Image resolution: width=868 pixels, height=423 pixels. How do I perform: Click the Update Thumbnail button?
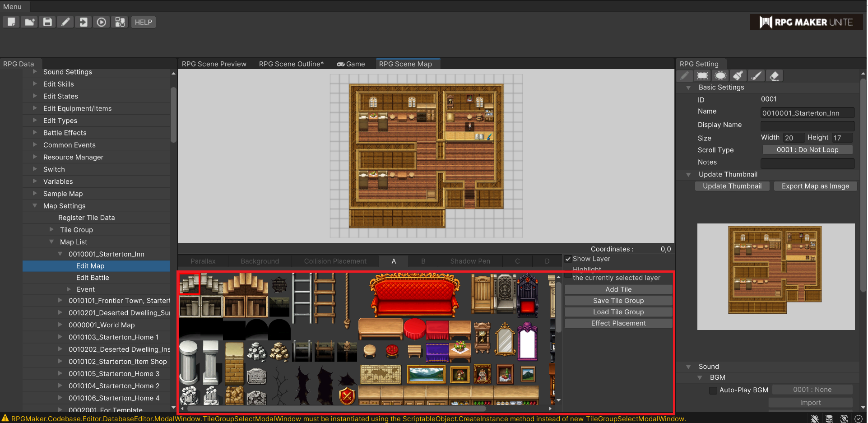tap(732, 186)
